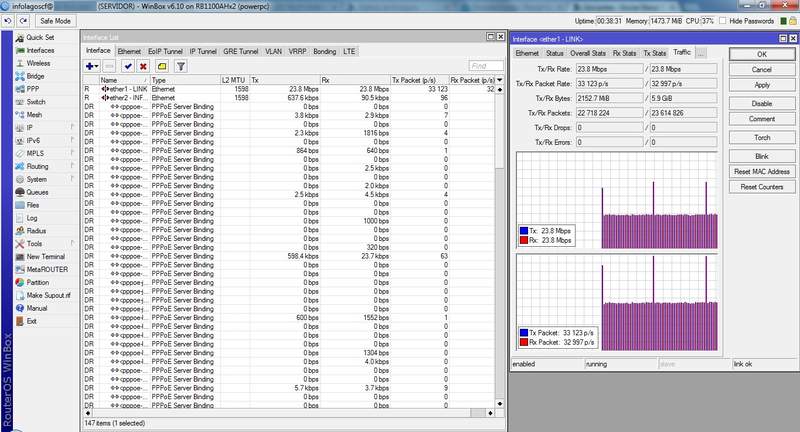Open Queues in the sidebar
The height and width of the screenshot is (432, 800).
click(x=37, y=192)
